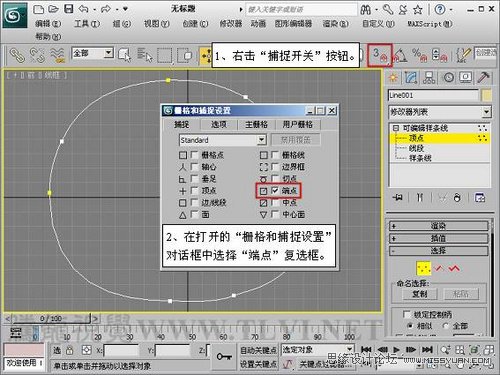The width and height of the screenshot is (500, 375).
Task: Check the 边/线段 snap checkbox
Action: click(x=194, y=202)
